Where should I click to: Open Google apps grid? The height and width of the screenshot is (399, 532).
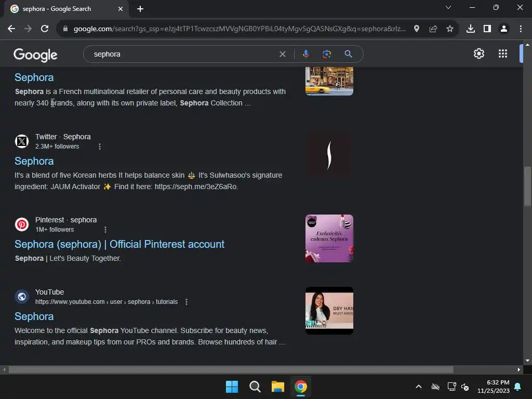(x=503, y=54)
